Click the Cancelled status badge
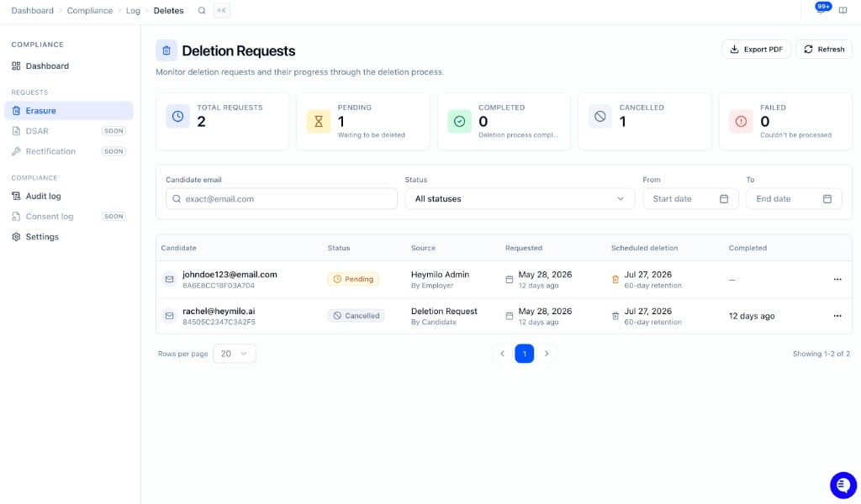This screenshot has width=861, height=504. [356, 316]
